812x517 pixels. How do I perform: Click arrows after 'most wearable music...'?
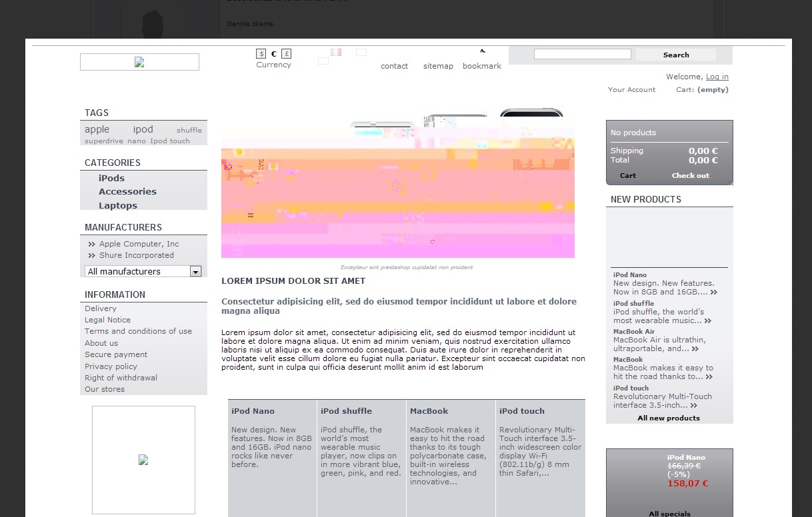[708, 321]
